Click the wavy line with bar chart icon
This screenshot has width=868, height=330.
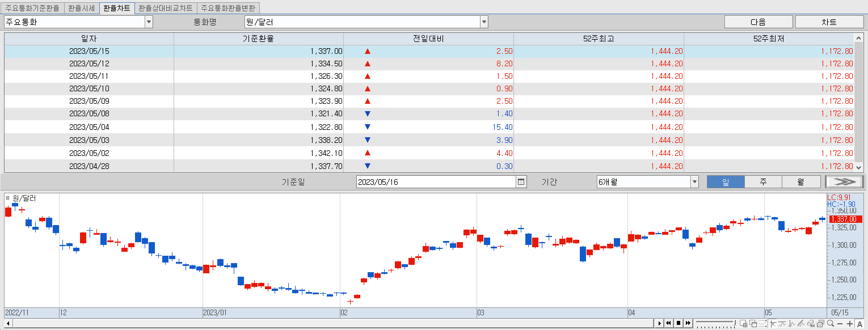tap(782, 323)
